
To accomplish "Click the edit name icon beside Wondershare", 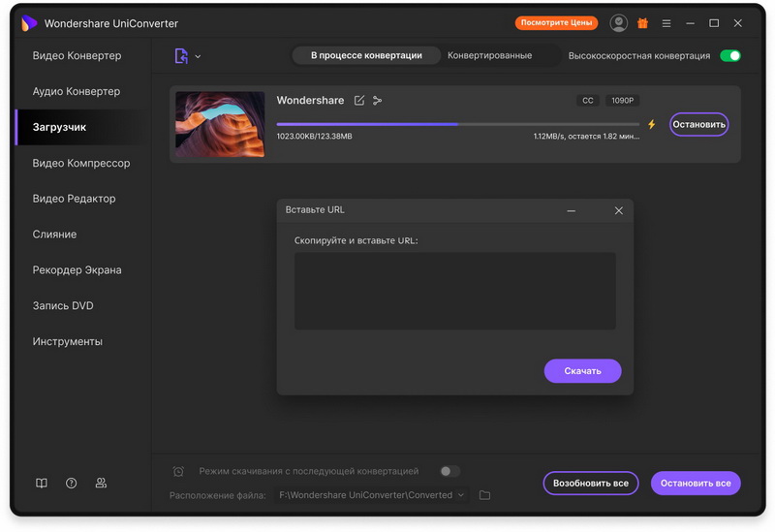I will click(359, 101).
